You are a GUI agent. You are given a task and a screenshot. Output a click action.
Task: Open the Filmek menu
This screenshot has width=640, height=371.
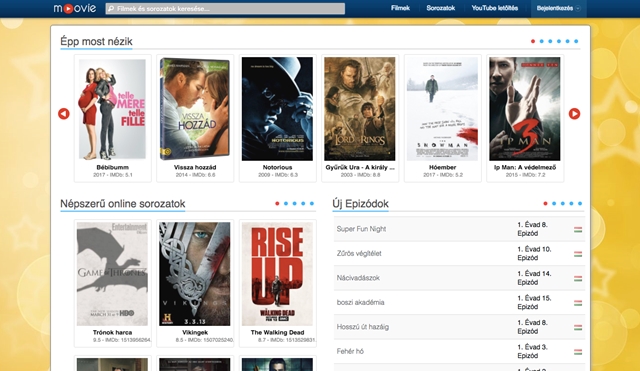click(400, 8)
